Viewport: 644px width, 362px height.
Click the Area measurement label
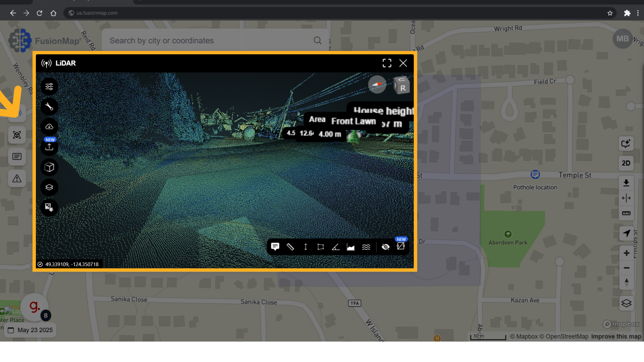click(x=317, y=119)
